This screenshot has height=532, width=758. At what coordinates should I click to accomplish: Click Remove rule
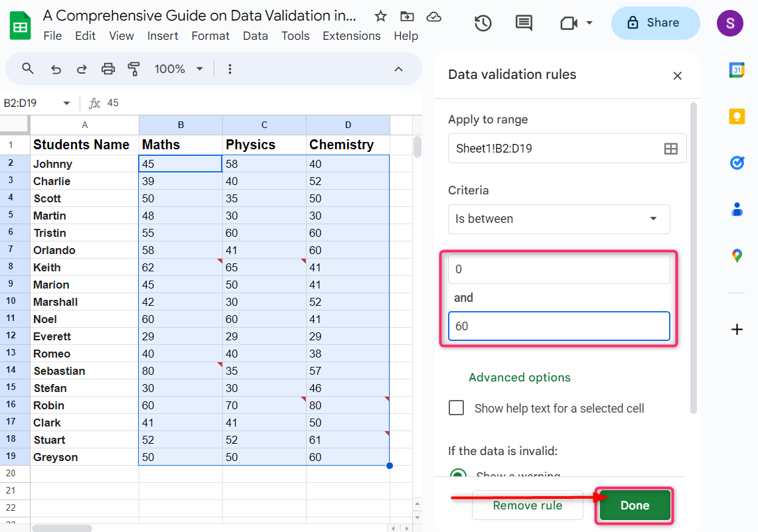pos(527,505)
